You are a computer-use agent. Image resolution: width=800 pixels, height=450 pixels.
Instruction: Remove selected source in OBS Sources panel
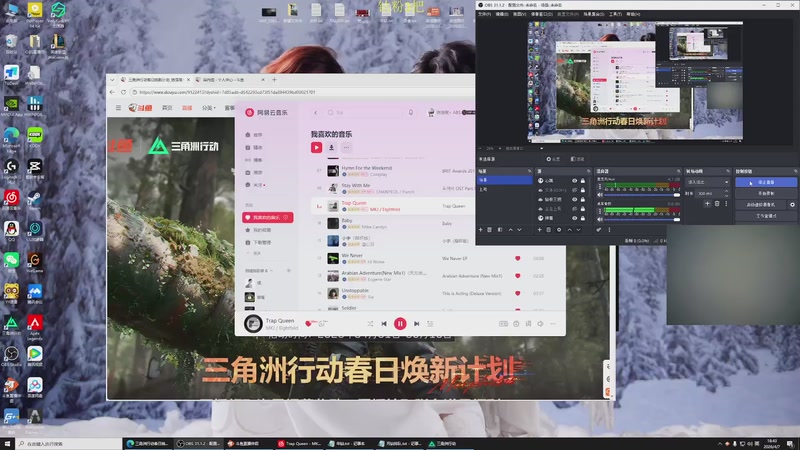[548, 230]
